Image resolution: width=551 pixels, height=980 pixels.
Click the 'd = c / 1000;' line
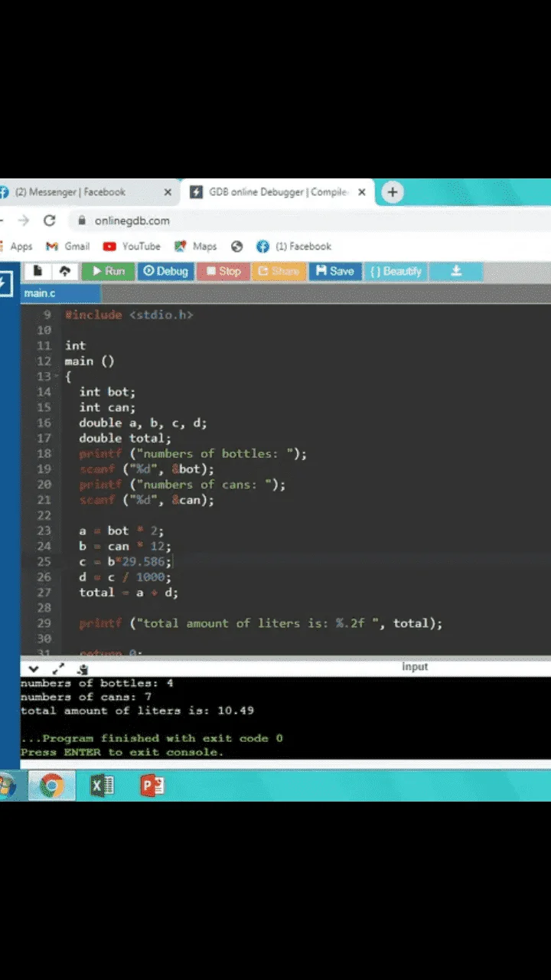pyautogui.click(x=125, y=577)
